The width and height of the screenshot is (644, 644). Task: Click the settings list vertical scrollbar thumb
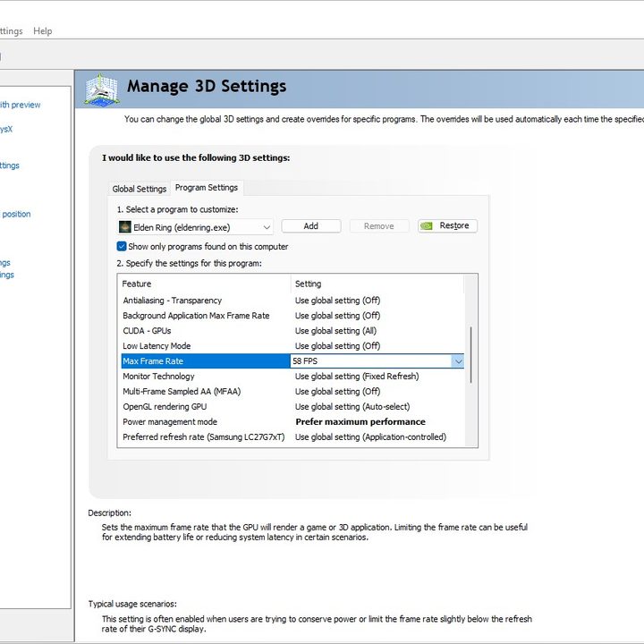470,355
